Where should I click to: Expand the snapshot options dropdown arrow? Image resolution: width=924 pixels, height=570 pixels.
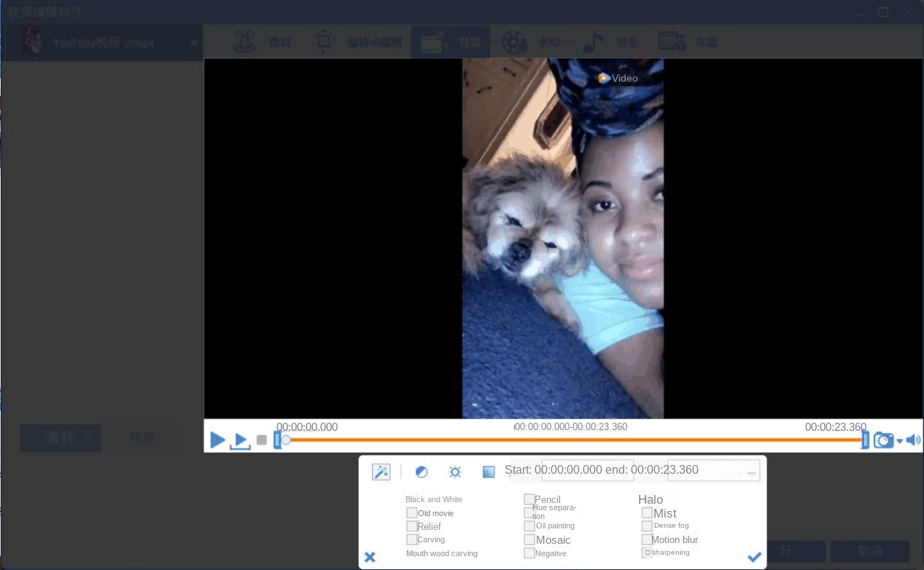click(x=899, y=441)
